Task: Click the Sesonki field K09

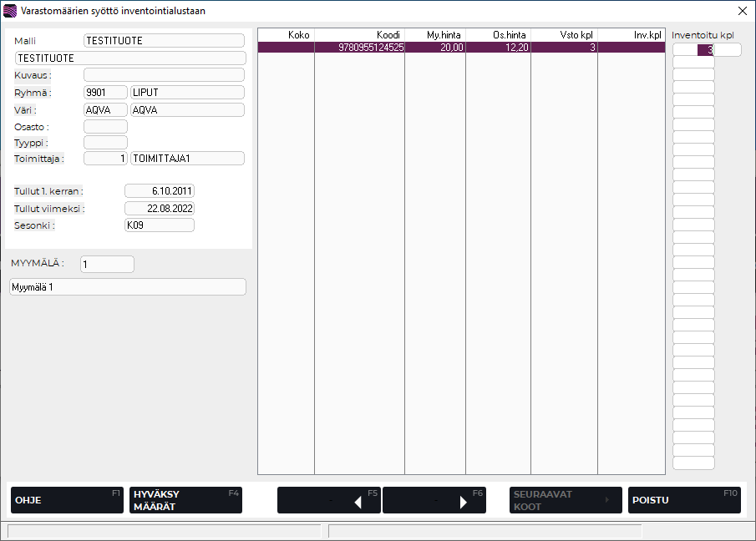Action: [159, 225]
